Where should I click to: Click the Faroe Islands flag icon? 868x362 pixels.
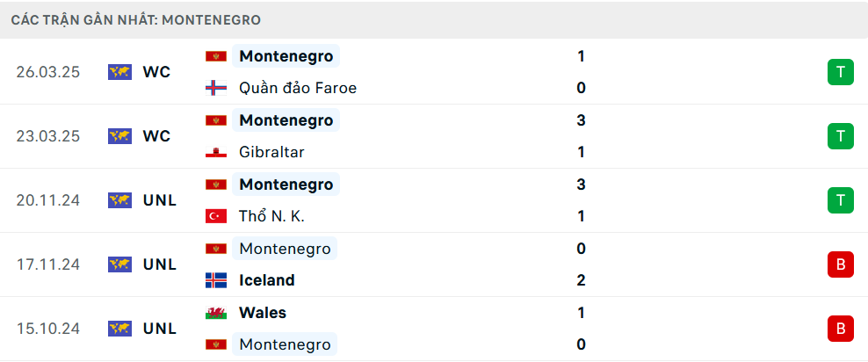pyautogui.click(x=216, y=88)
